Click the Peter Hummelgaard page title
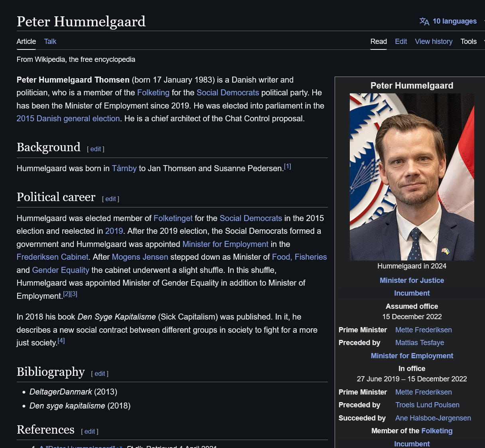Screen dimensions: 485x448 click(81, 22)
